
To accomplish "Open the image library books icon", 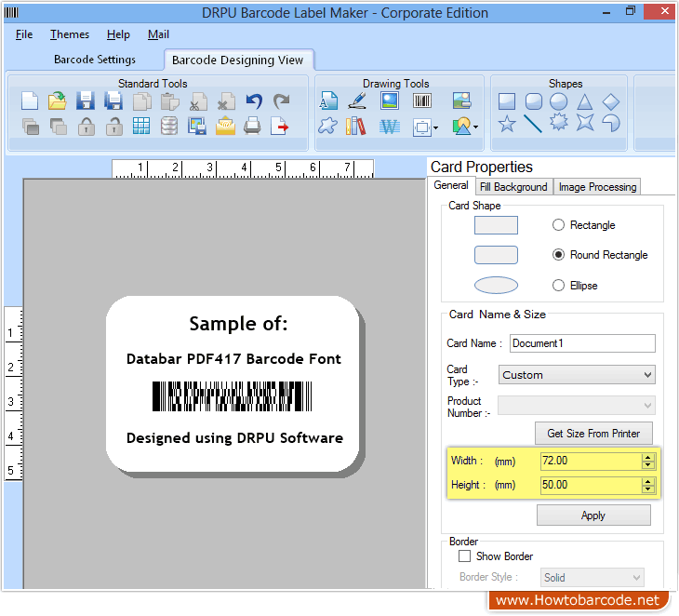I will 355,126.
